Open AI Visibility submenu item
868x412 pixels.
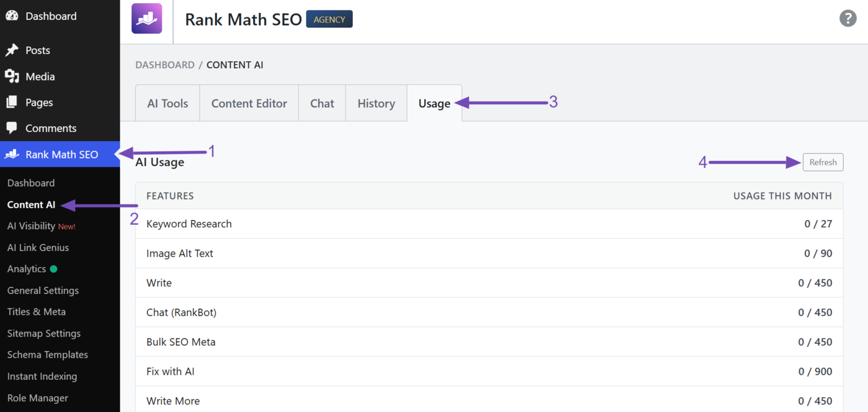31,226
